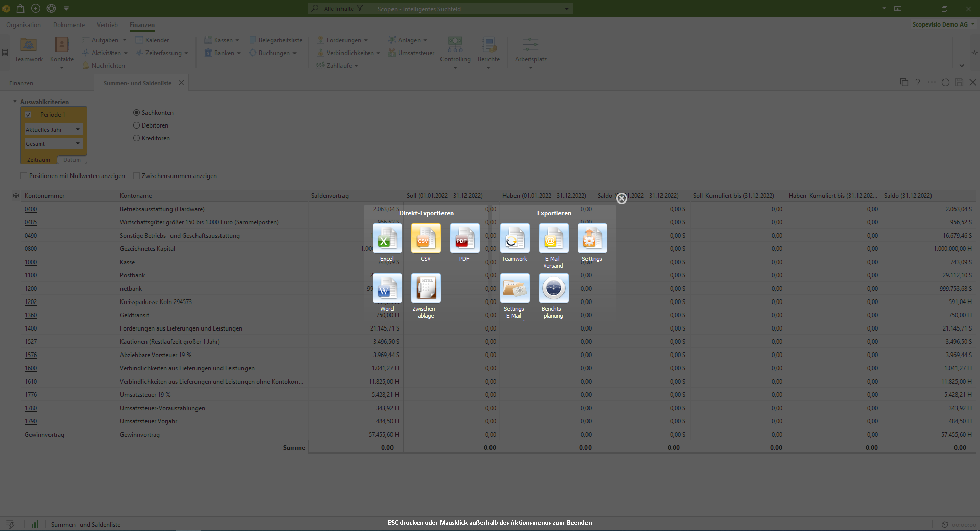Open the Scopevisio Demo AG dropdown
Viewport: 980px width, 531px height.
point(943,24)
